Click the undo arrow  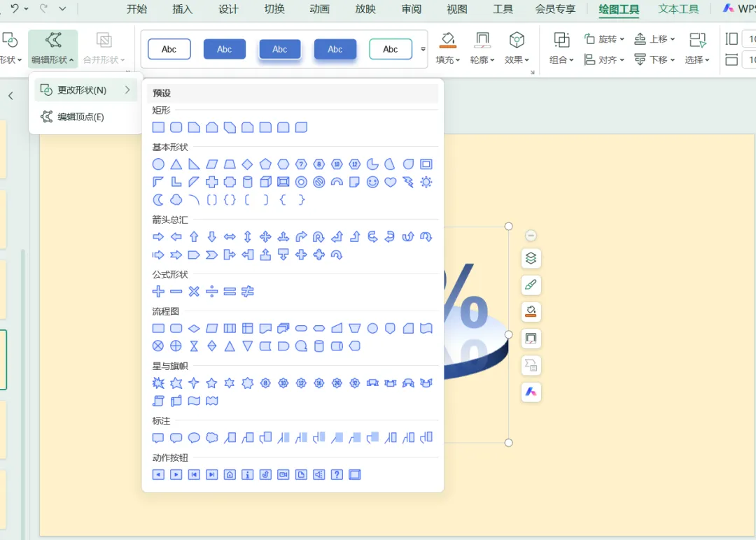coord(15,8)
